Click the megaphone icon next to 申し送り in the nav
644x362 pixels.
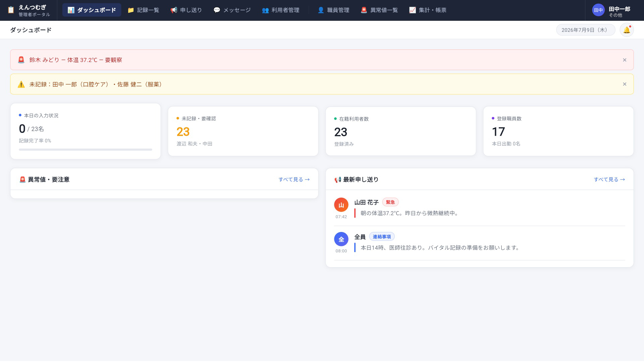pyautogui.click(x=174, y=10)
